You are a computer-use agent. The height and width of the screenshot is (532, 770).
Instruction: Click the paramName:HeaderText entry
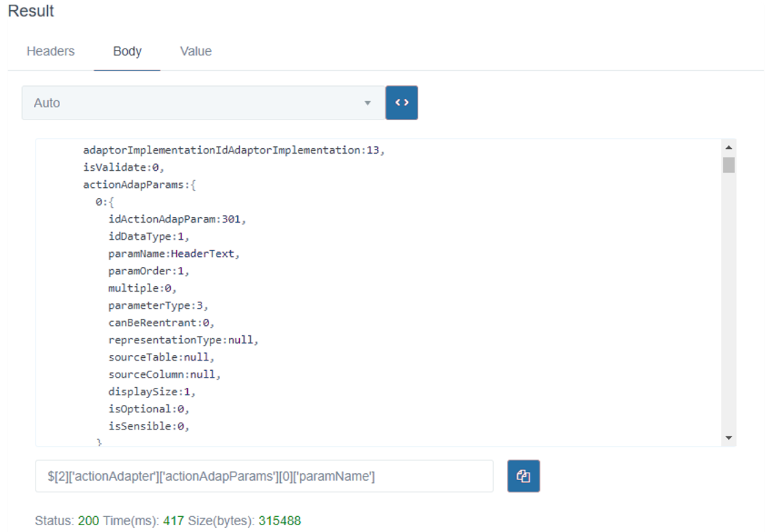pos(174,253)
